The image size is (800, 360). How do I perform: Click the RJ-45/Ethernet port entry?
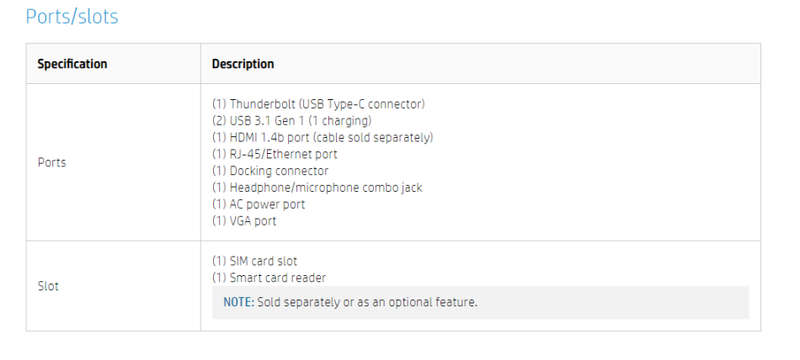274,154
